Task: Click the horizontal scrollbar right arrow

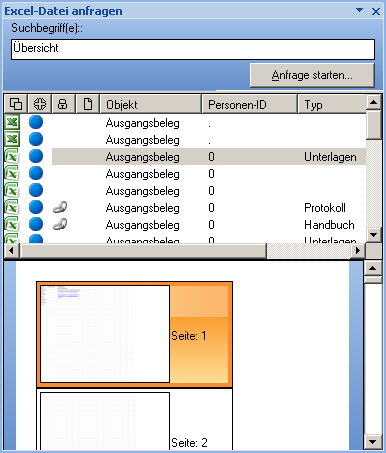Action: pyautogui.click(x=358, y=250)
